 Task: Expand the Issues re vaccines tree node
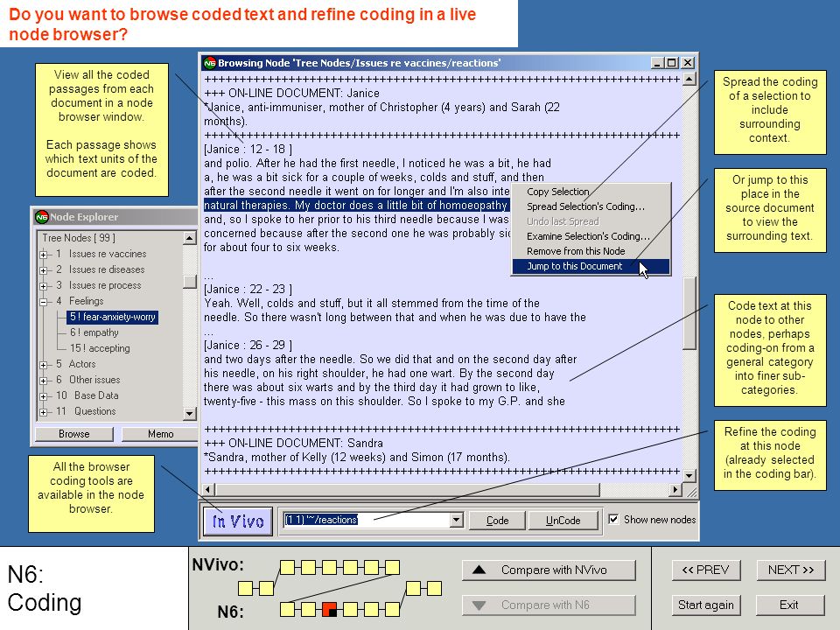tap(44, 255)
